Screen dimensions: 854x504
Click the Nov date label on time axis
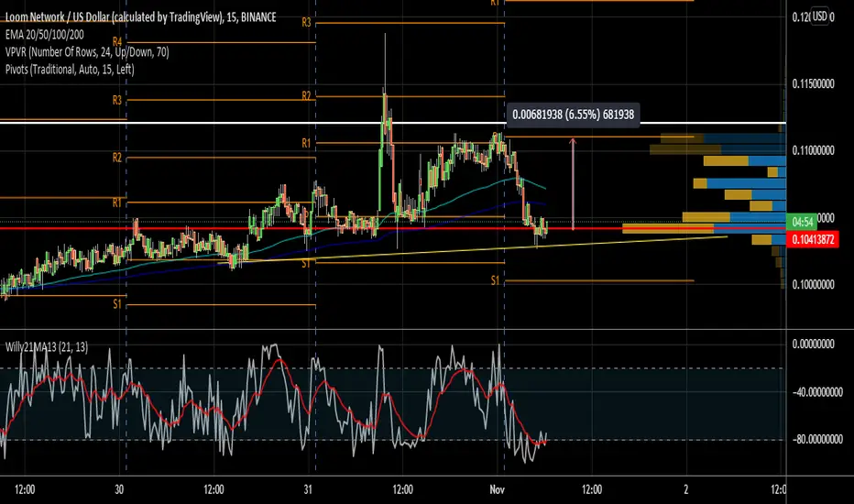(x=497, y=489)
